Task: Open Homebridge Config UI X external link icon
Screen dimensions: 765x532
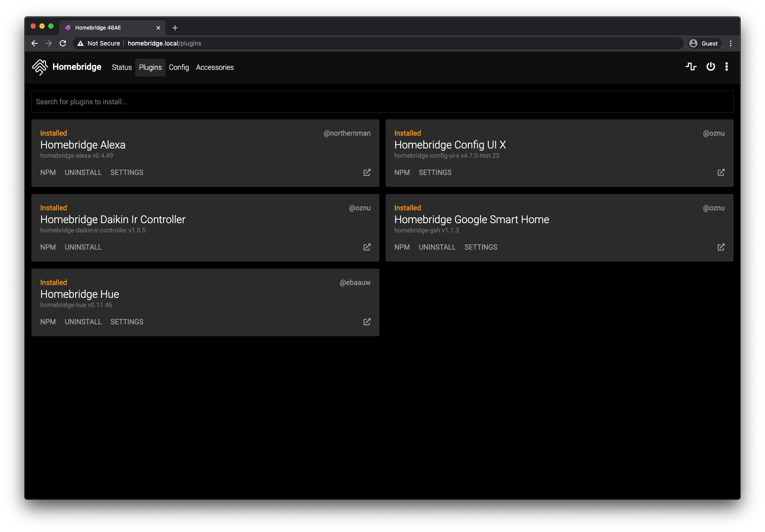Action: 721,172
